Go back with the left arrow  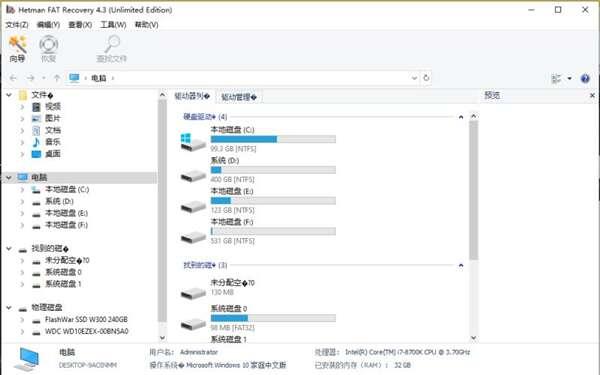tap(13, 78)
